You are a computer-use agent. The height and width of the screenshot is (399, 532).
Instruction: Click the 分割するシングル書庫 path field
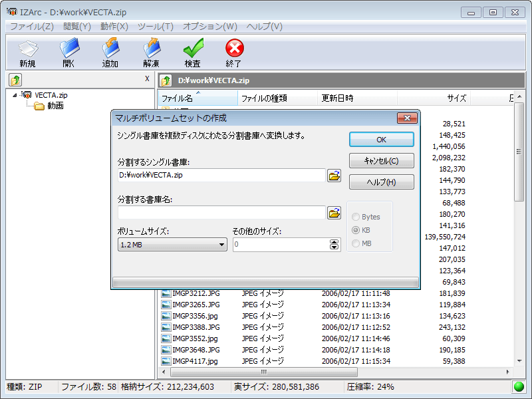click(x=221, y=175)
